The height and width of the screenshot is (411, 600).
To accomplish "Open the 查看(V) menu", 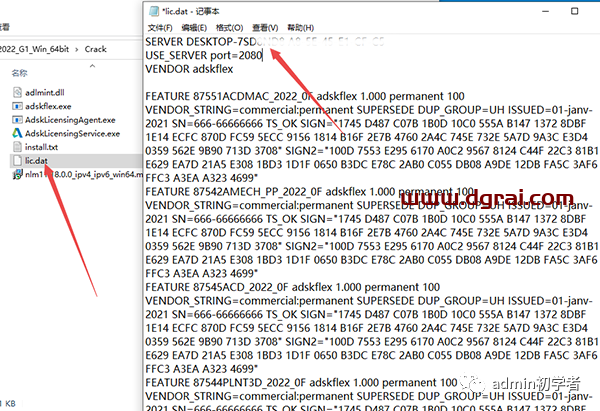I will [x=267, y=27].
